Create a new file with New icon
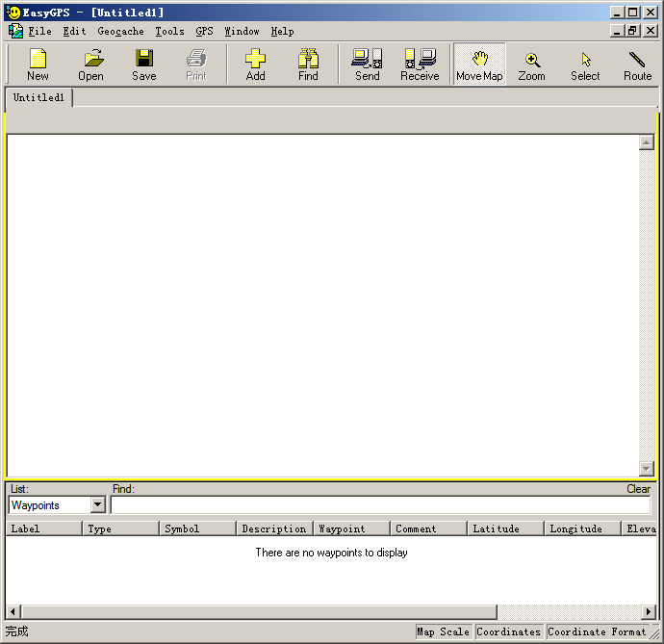The image size is (664, 644). [38, 64]
